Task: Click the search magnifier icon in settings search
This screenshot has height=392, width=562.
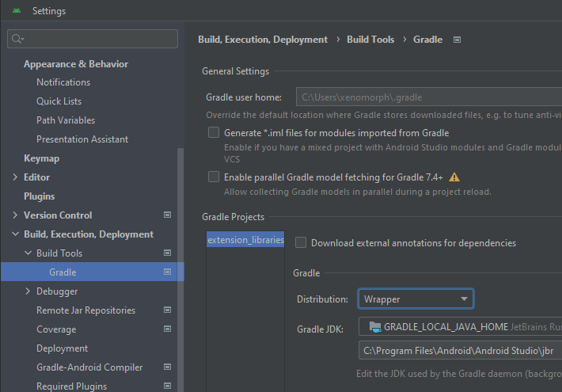Action: 17,39
